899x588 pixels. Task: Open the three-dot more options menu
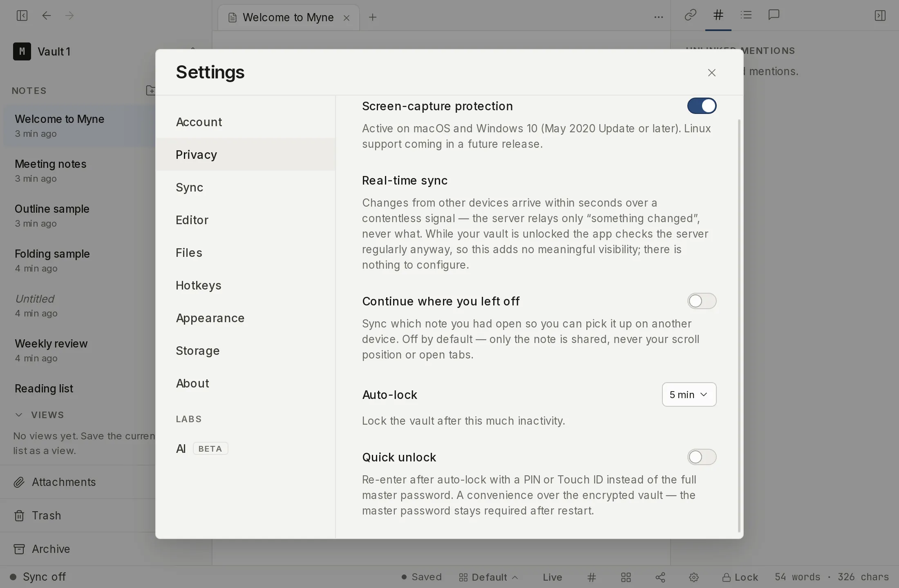click(658, 17)
